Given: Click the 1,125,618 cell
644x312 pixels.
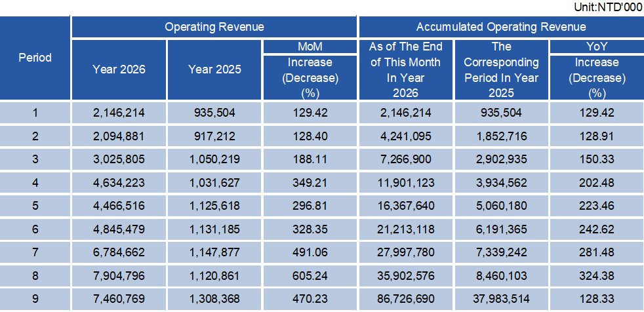Looking at the screenshot, I should pos(215,206).
